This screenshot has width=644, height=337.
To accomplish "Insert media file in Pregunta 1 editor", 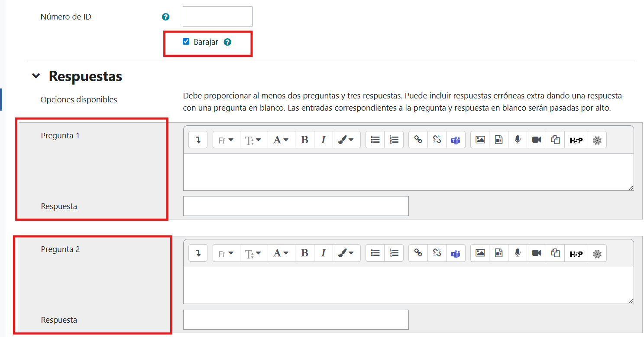I will tap(498, 140).
